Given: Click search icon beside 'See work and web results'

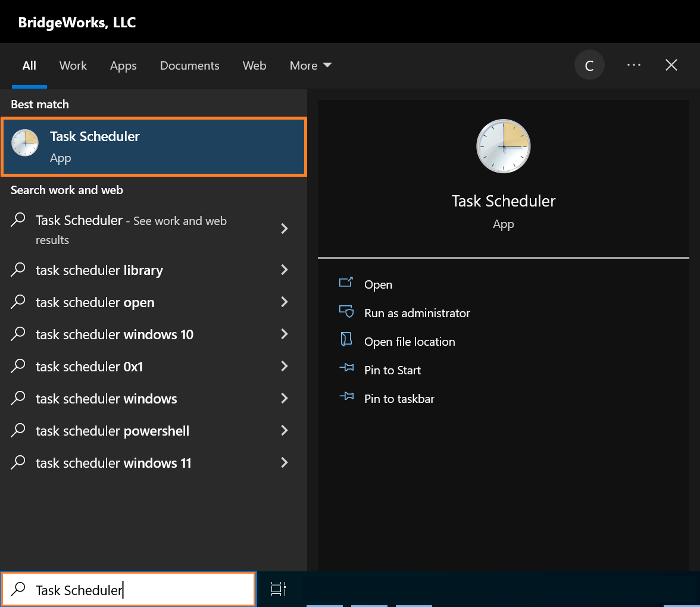Looking at the screenshot, I should 18,220.
